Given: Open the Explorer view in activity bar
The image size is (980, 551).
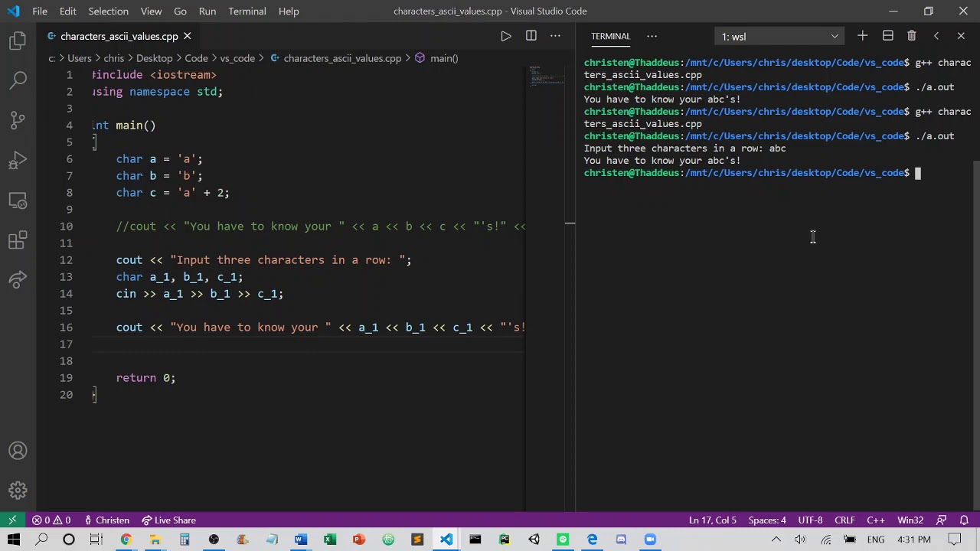Looking at the screenshot, I should (x=18, y=41).
